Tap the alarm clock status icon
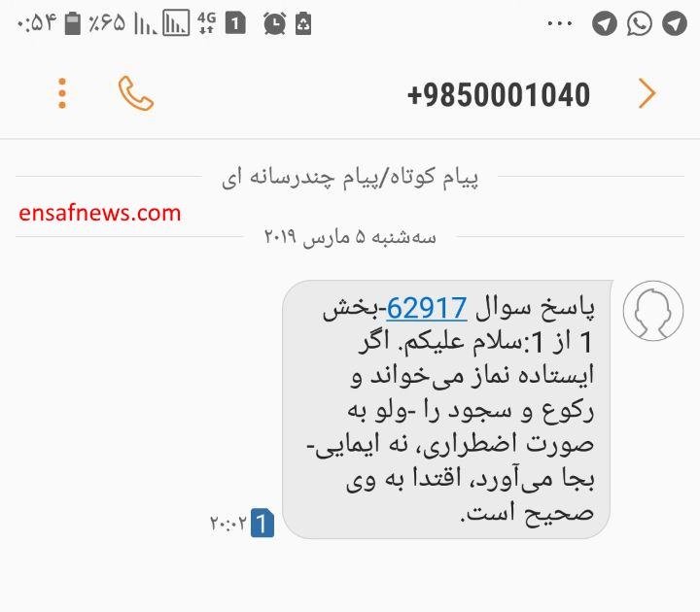Screen dimensions: 700x612 [x=274, y=23]
